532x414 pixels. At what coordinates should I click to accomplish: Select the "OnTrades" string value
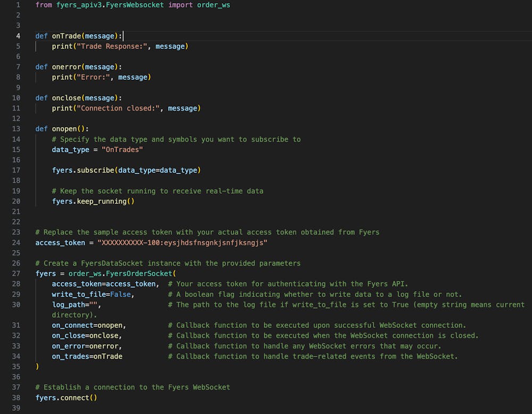[x=123, y=150]
